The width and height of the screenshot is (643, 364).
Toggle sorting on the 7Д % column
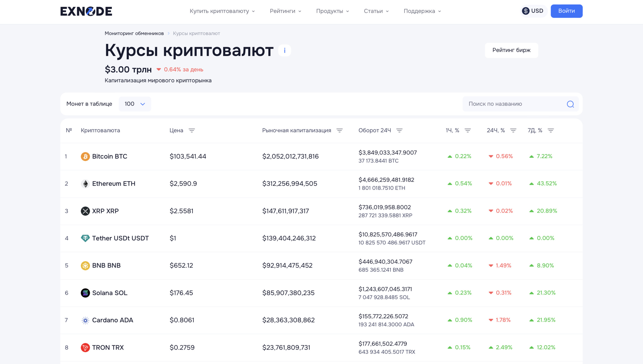pyautogui.click(x=551, y=130)
